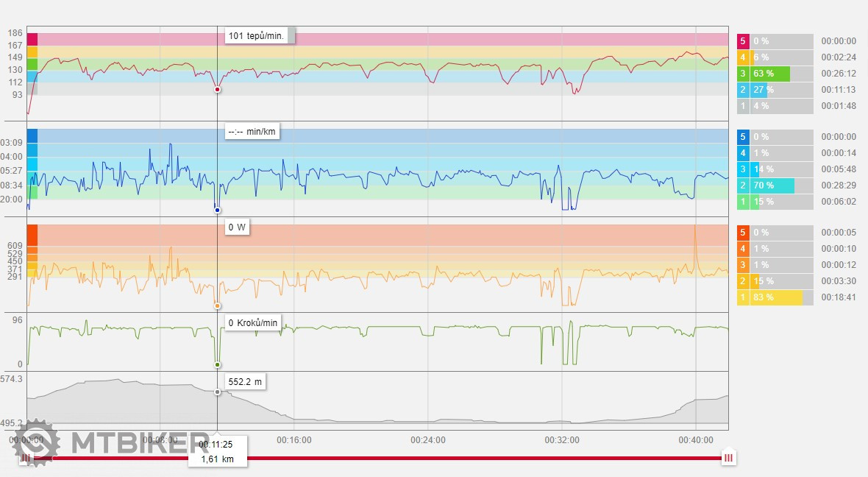Screen dimensions: 868x477
Task: Select heart rate zone 2 bar showing 27 %
Action: coord(775,90)
